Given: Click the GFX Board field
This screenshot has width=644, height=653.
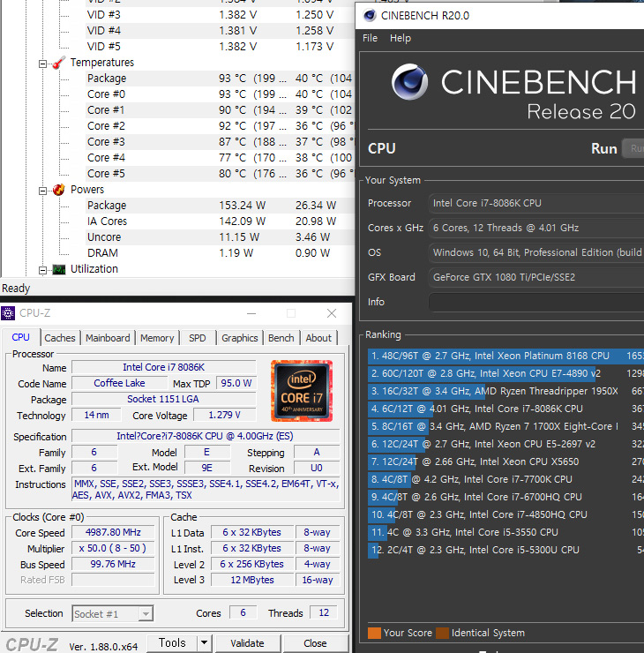Looking at the screenshot, I should pos(536,277).
